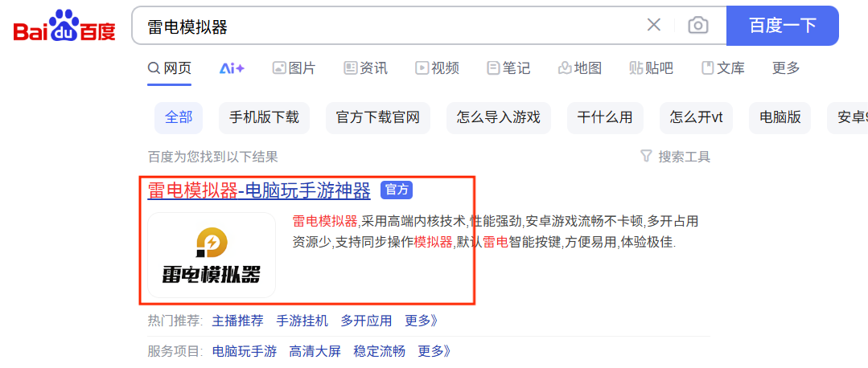The width and height of the screenshot is (868, 368).
Task: Select the 手机版下载 filter chip
Action: pyautogui.click(x=264, y=117)
